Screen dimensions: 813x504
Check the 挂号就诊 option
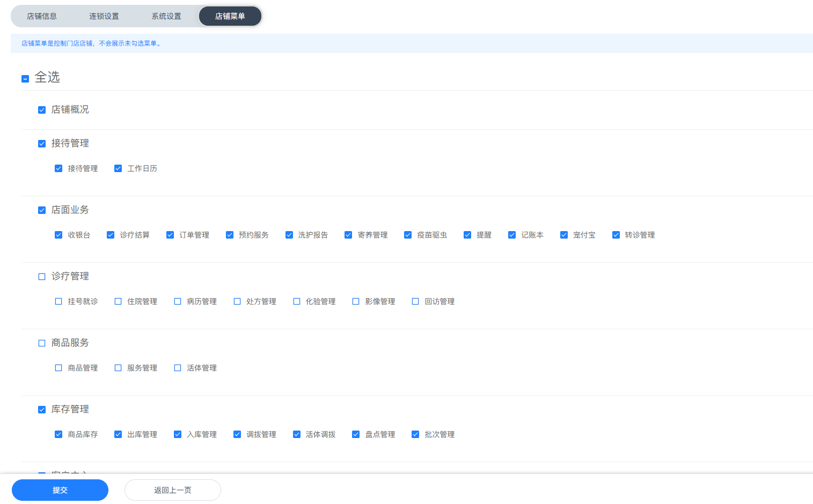pos(58,301)
